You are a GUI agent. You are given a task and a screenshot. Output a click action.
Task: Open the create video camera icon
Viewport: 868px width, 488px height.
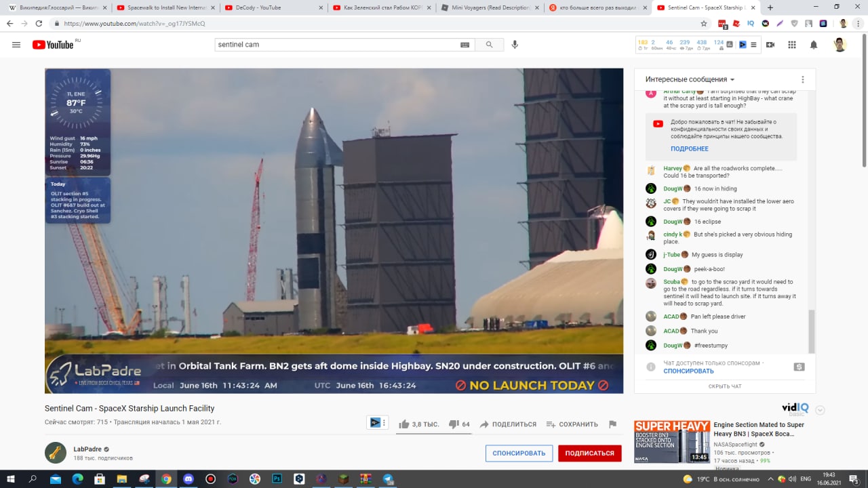click(x=770, y=45)
